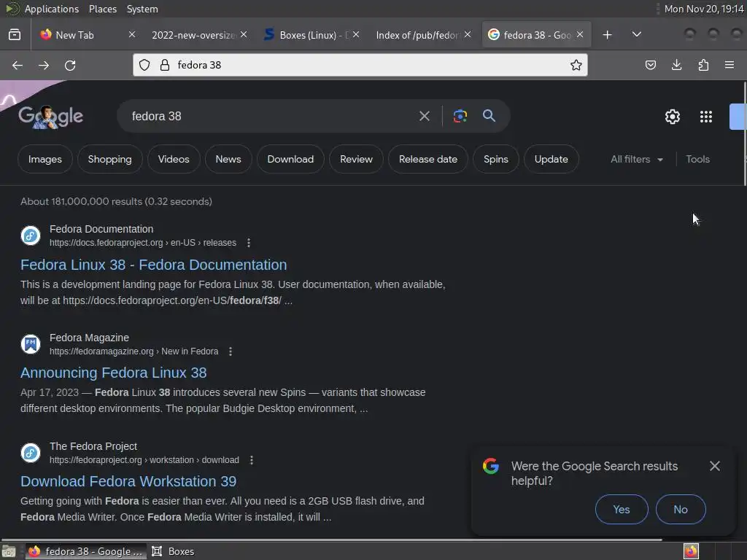Viewport: 747px width, 560px height.
Task: Show the desktop from bottom panel
Action: (x=9, y=551)
